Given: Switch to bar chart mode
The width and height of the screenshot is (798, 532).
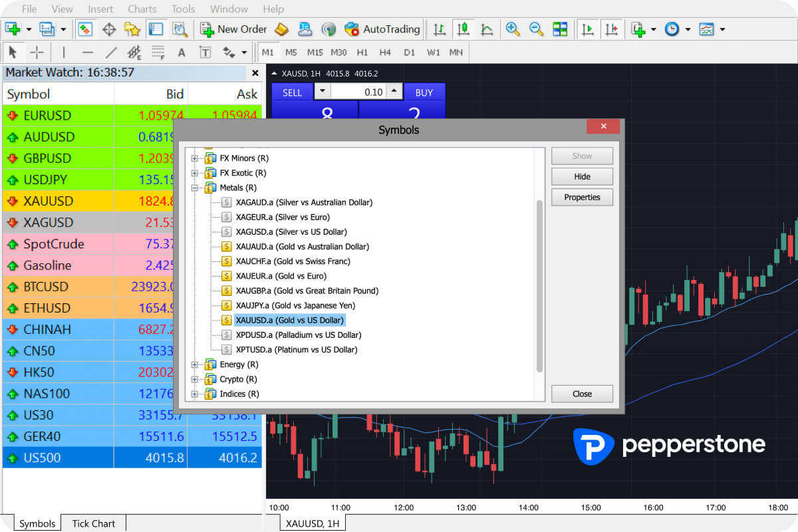Looking at the screenshot, I should pos(439,29).
